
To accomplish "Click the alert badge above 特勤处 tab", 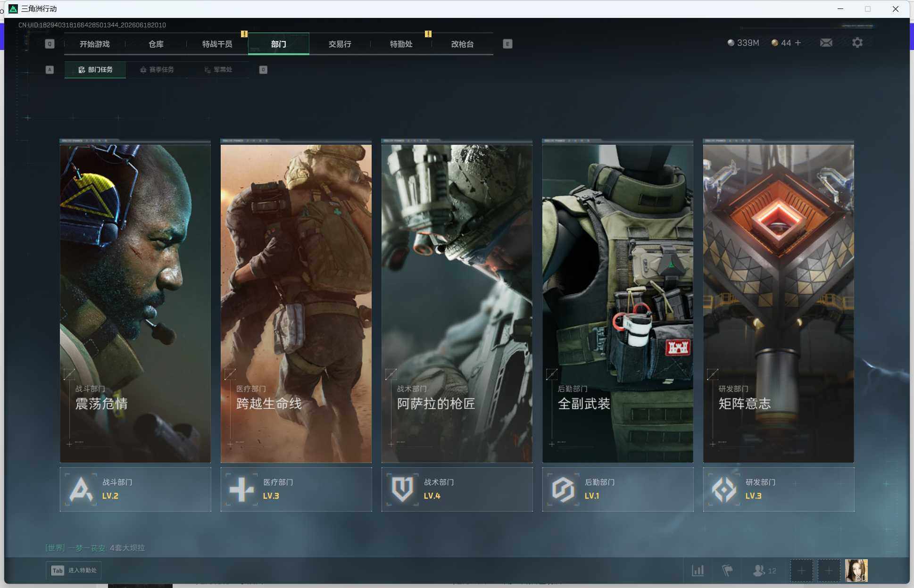I will pos(428,34).
